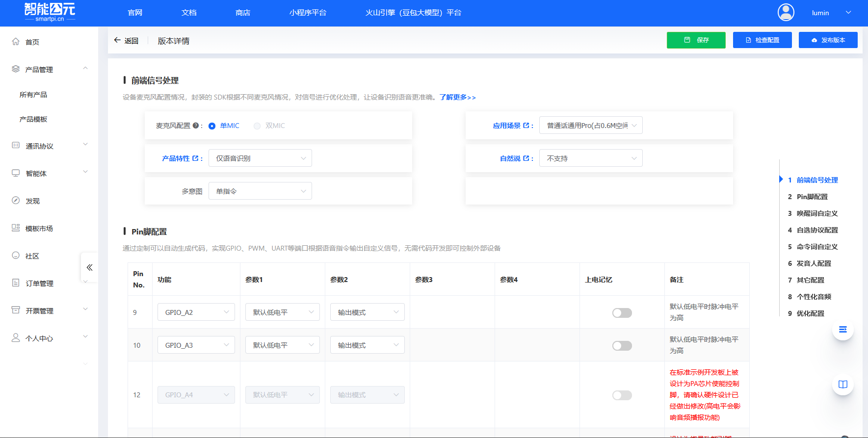Image resolution: width=868 pixels, height=438 pixels.
Task: Open the 应用场景 dropdown
Action: tap(591, 126)
